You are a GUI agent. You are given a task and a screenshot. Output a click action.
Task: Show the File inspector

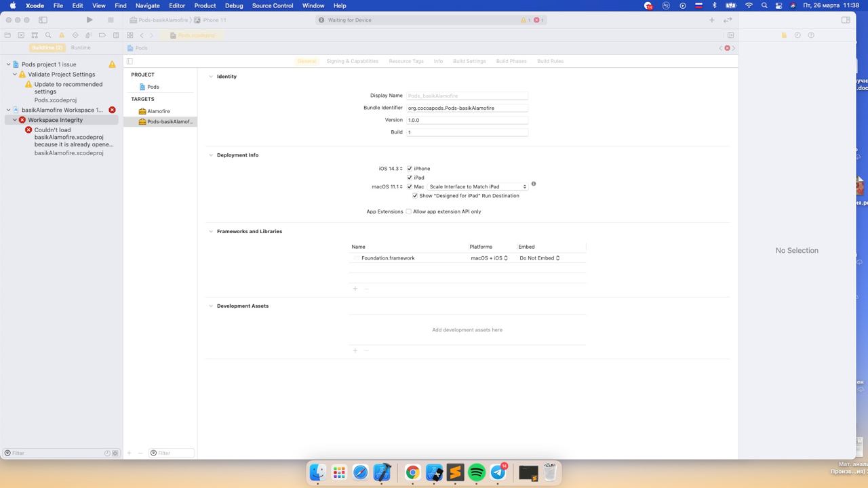pyautogui.click(x=784, y=35)
